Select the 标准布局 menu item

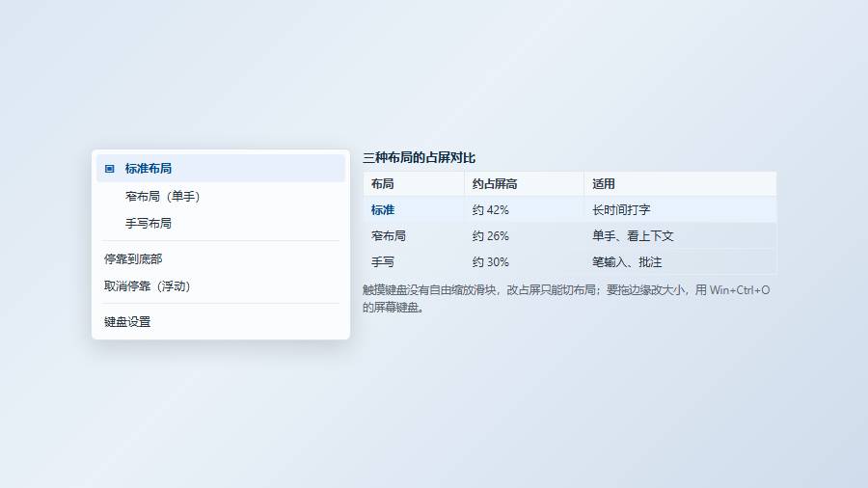[x=221, y=169]
